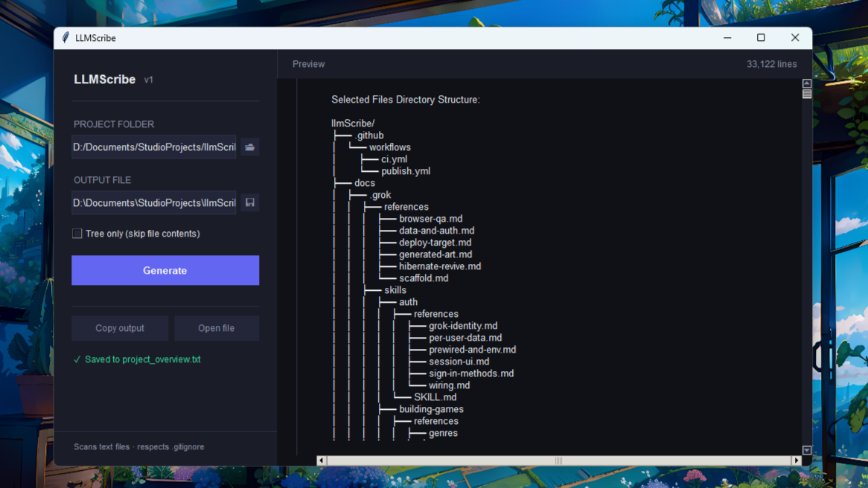Click the 'docs' folder line in preview
Screen dimensions: 868x488
click(x=364, y=183)
